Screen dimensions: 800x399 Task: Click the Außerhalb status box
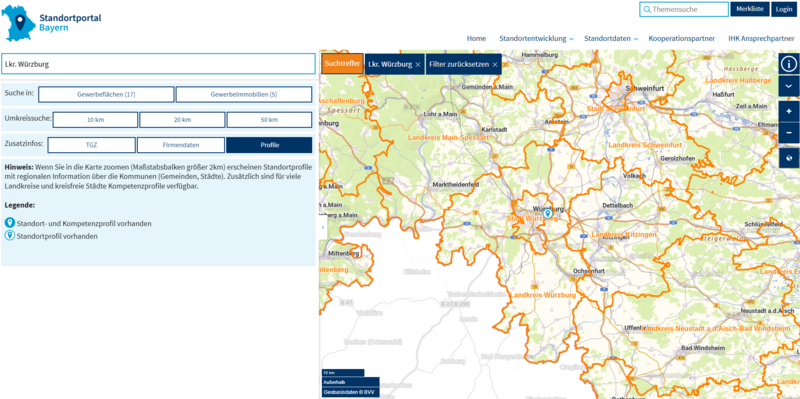coord(351,382)
